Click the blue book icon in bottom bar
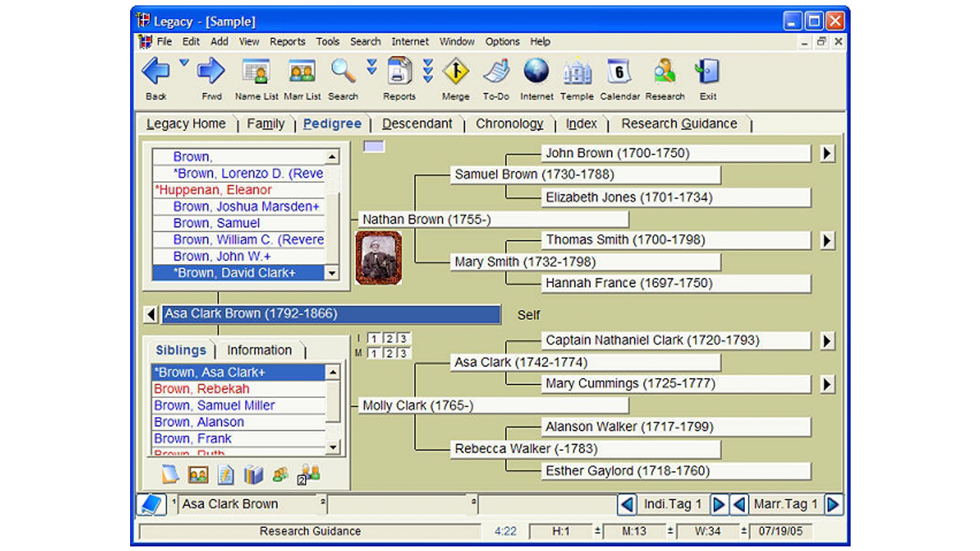Screen dimensions: 980x551 click(151, 504)
